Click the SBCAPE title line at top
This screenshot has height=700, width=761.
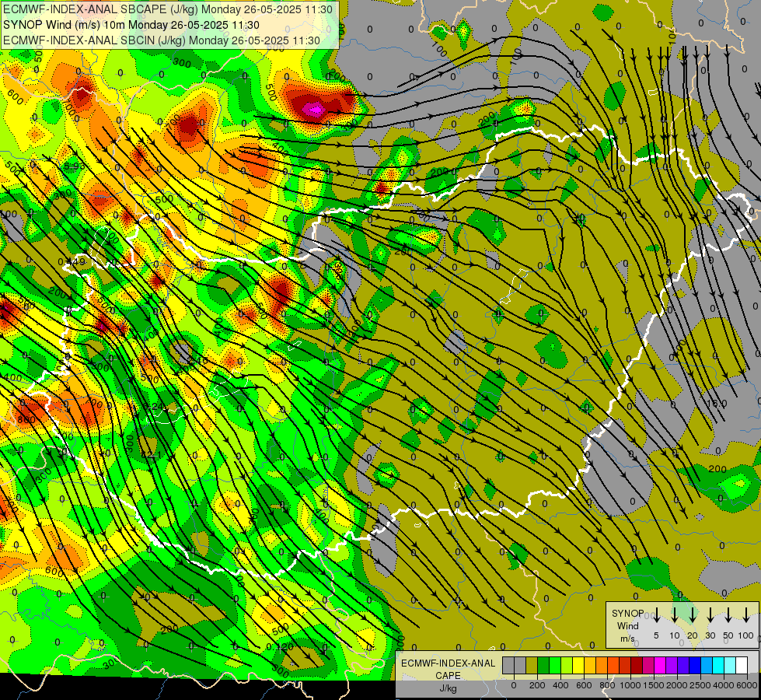tap(168, 9)
